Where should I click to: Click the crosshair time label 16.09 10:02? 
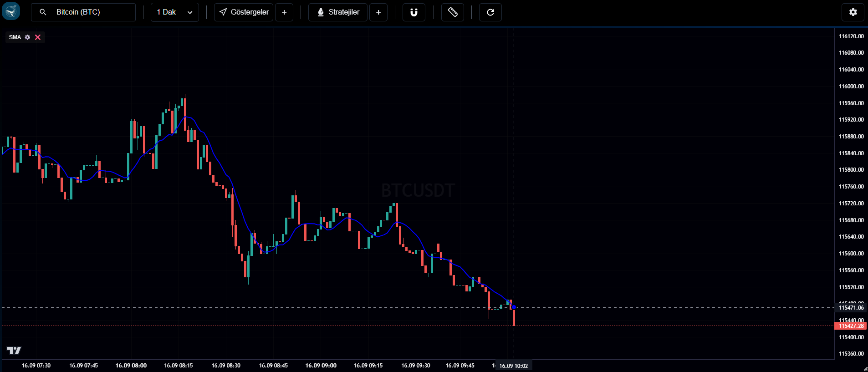(514, 366)
